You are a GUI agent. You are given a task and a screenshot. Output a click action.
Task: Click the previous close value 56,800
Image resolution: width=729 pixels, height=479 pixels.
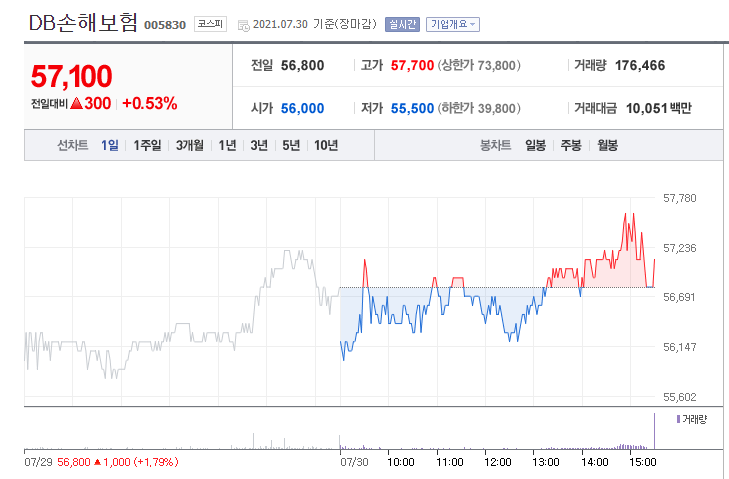point(302,66)
